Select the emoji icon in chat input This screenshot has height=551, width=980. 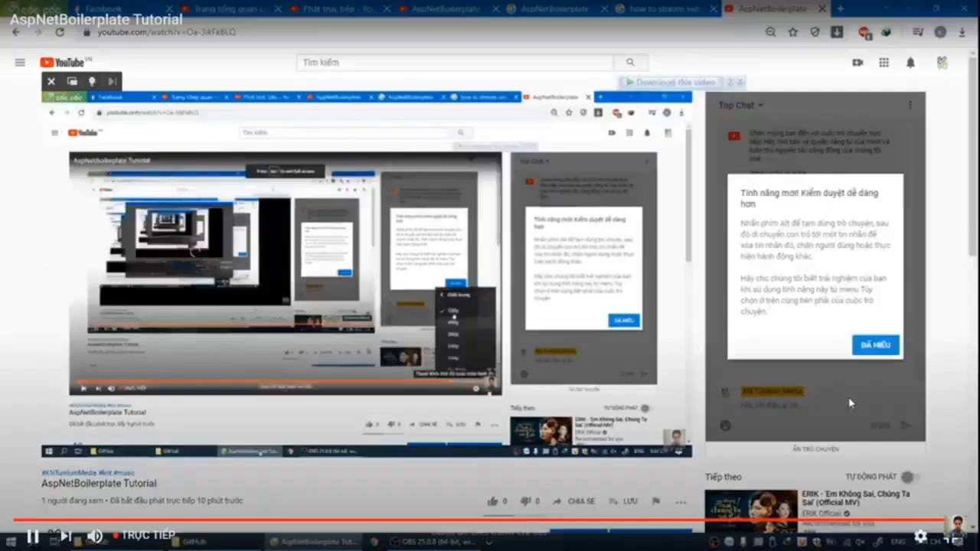point(725,425)
